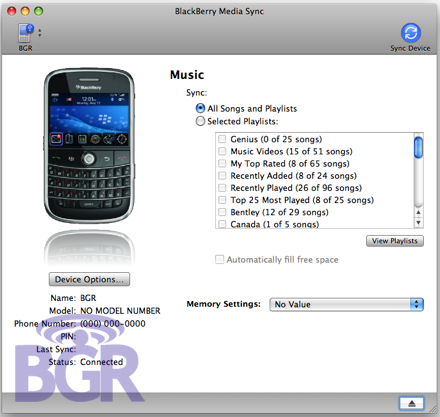Open the device selector stepper arrows

[40, 33]
